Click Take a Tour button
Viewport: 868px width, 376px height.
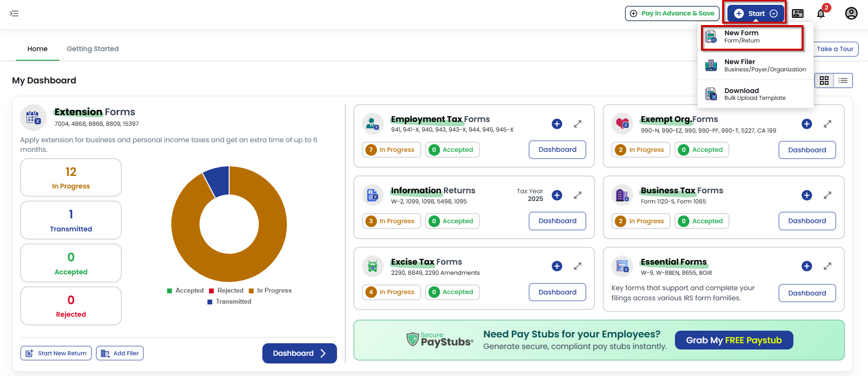coord(835,49)
